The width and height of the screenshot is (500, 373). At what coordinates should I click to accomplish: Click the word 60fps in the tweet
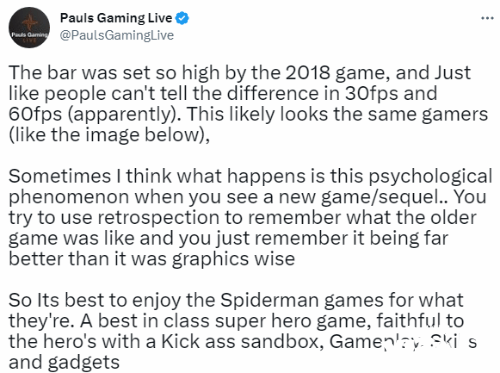click(x=35, y=115)
